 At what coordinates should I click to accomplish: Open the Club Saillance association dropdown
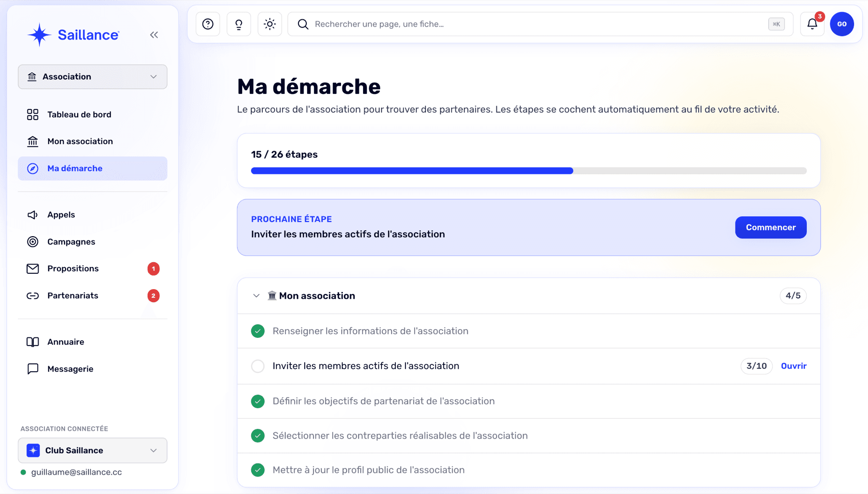(93, 450)
